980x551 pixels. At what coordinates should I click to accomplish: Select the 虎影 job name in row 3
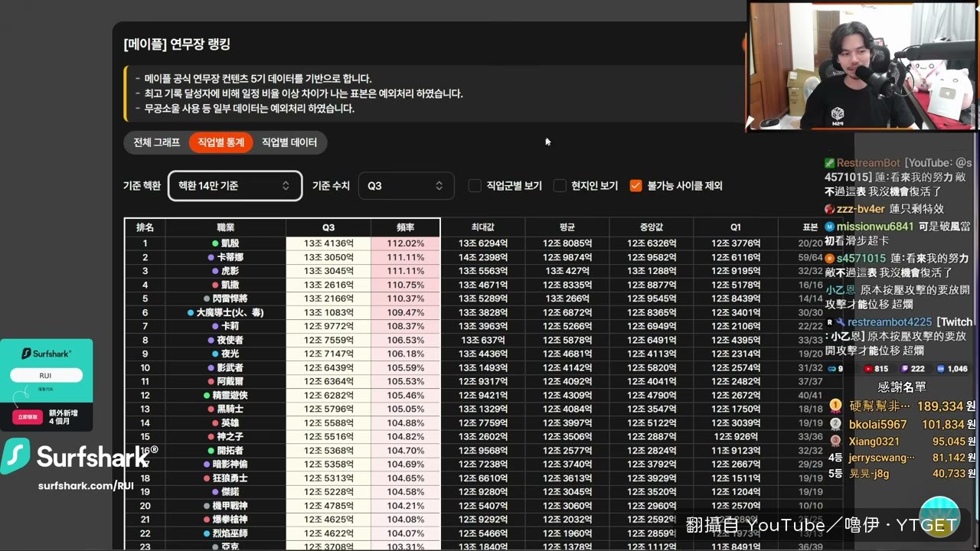230,271
